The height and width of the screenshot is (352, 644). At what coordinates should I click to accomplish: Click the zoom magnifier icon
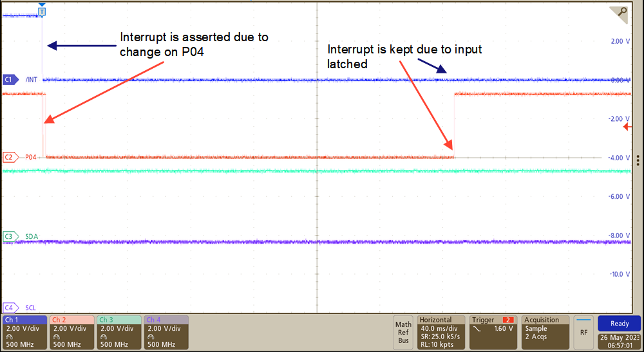[621, 12]
